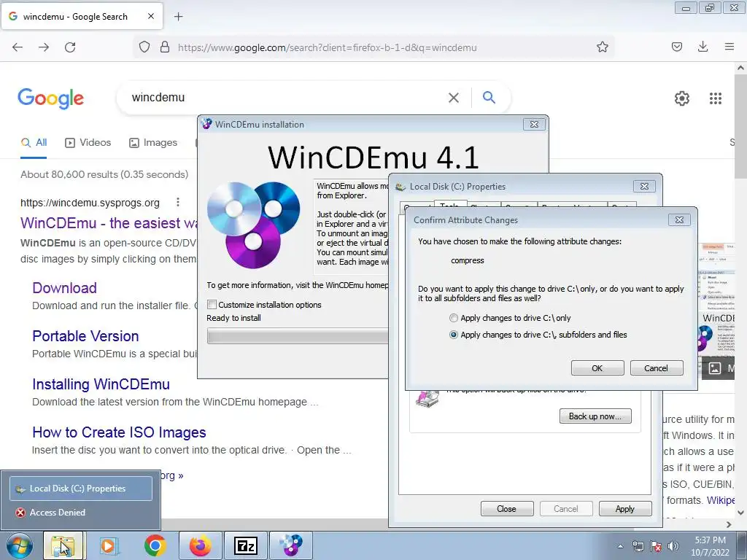Select Apply changes to drive, subfolders and files
This screenshot has height=560, width=747.
tap(538, 335)
